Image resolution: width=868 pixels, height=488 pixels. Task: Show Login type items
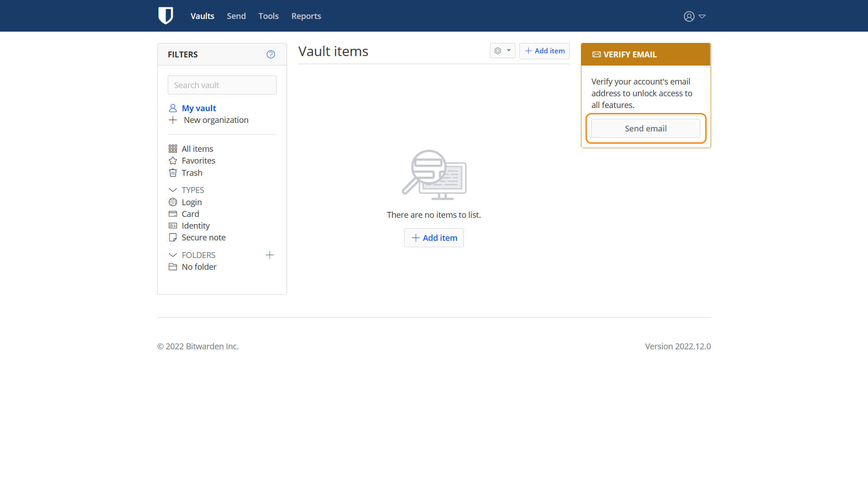click(191, 202)
